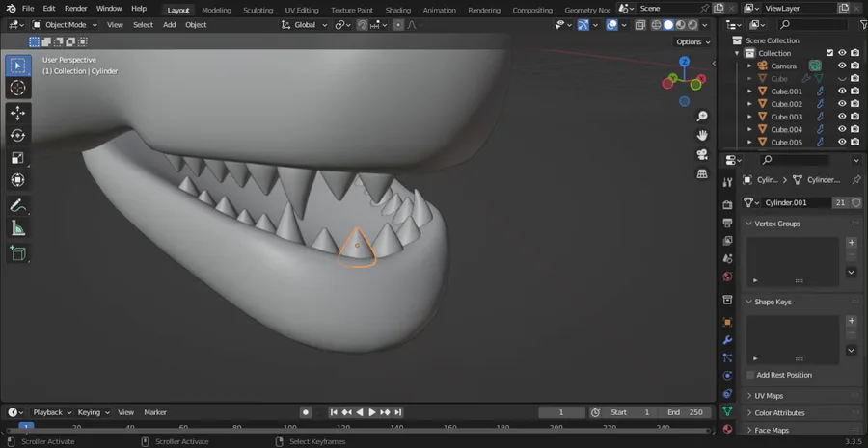Switch to the Shading workspace tab
The image size is (868, 448).
[x=398, y=10]
